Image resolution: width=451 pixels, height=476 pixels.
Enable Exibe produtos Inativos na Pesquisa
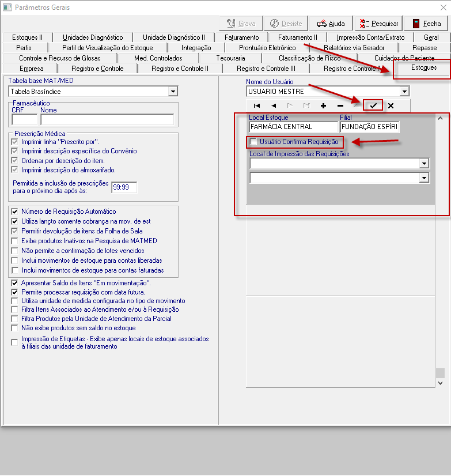(x=14, y=241)
